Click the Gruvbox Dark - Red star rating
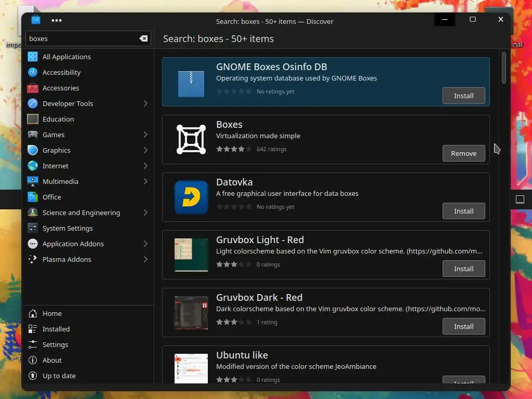 coord(234,322)
